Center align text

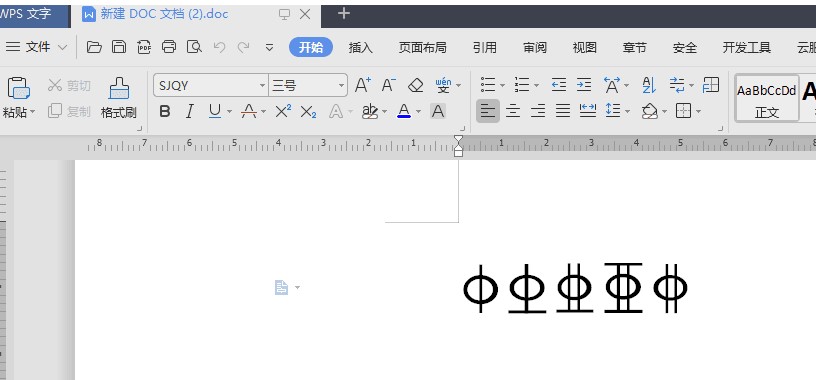[x=513, y=111]
